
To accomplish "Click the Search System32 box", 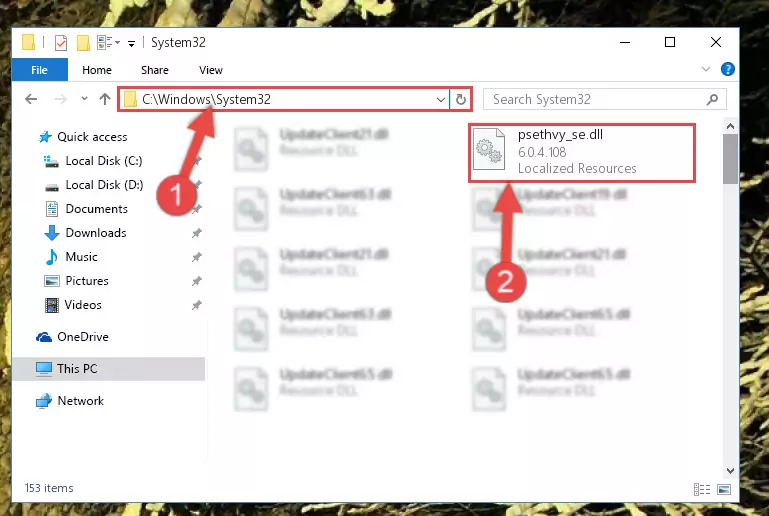I will pyautogui.click(x=604, y=100).
